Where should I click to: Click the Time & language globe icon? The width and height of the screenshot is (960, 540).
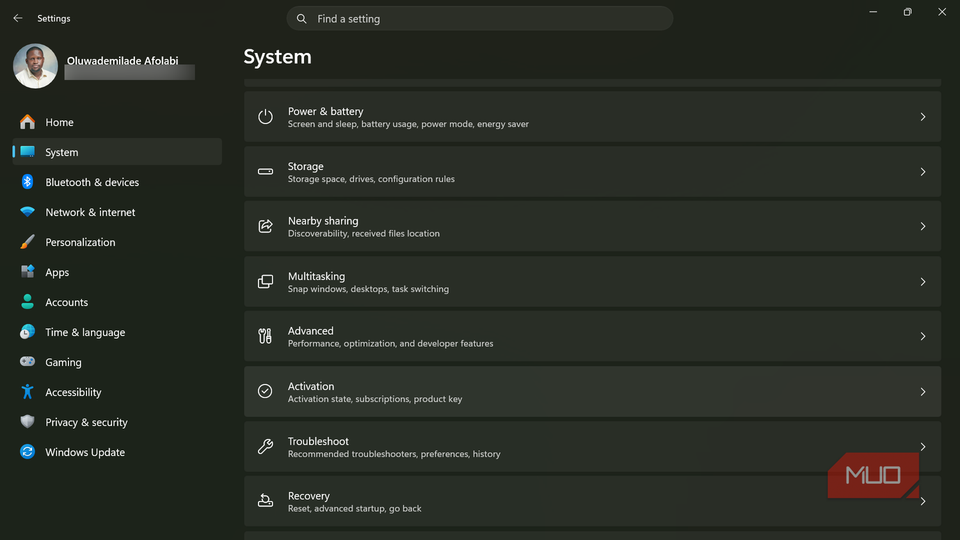pos(27,332)
